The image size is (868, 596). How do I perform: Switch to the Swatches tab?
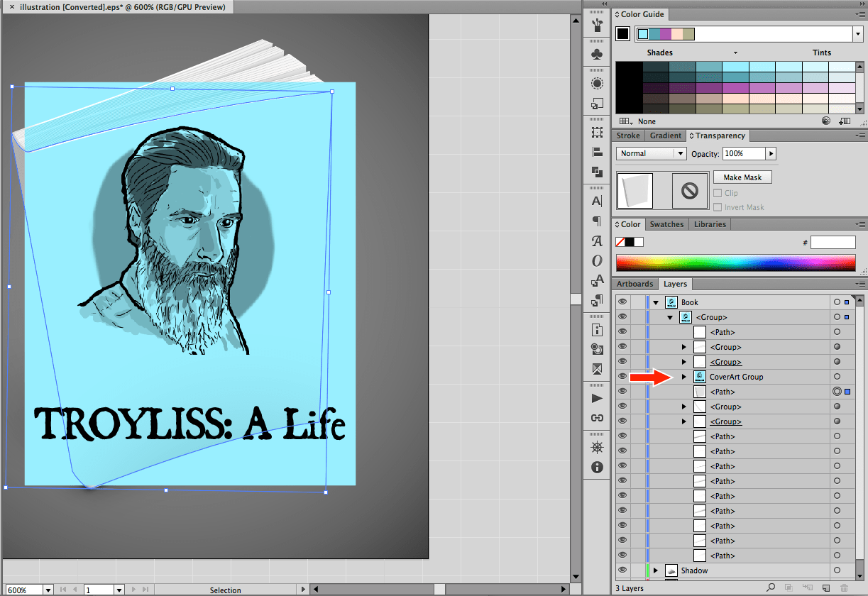tap(666, 224)
